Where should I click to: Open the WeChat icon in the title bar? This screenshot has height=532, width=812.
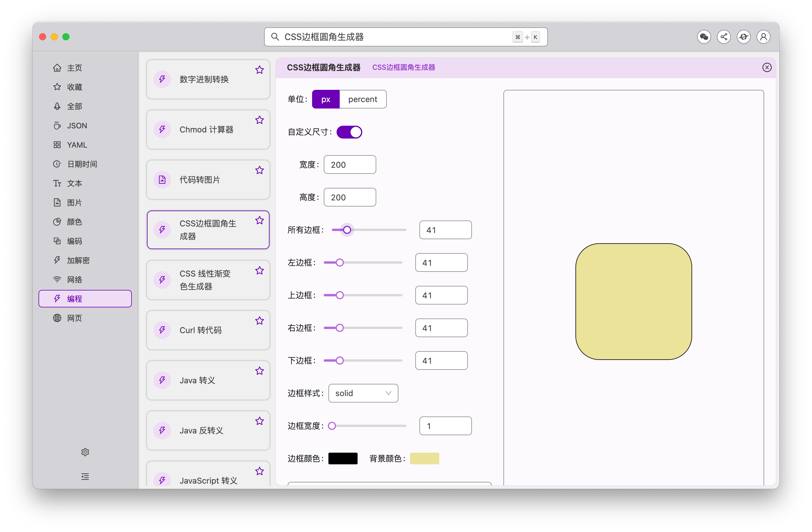(704, 37)
